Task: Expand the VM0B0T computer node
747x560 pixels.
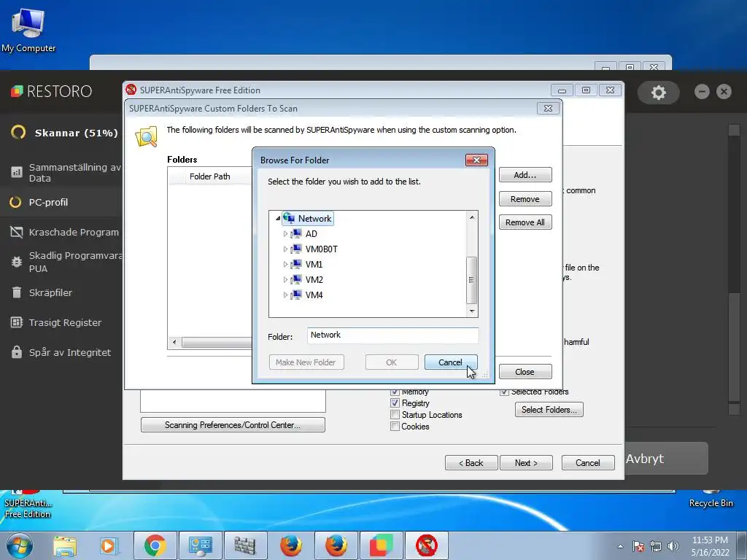Action: [285, 249]
